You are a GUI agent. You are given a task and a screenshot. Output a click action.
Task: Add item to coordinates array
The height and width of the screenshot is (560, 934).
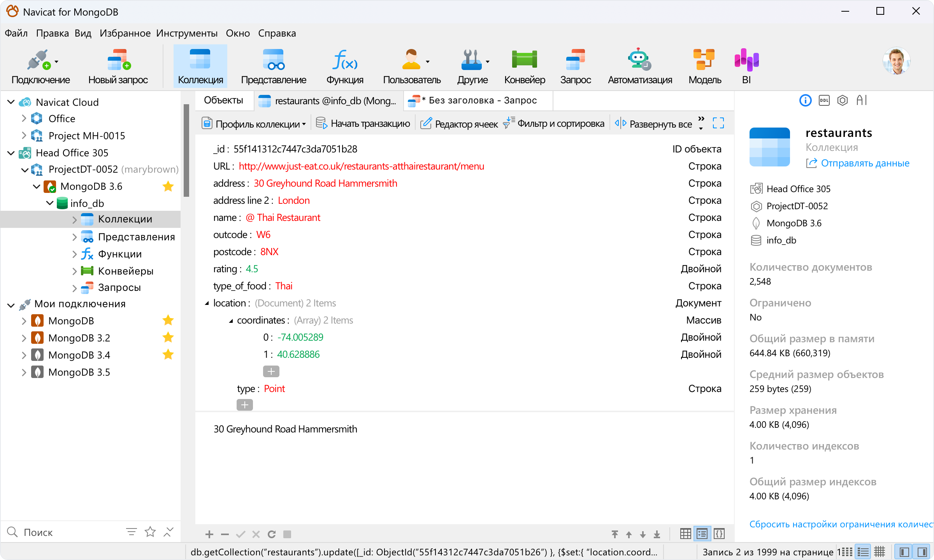click(x=271, y=371)
